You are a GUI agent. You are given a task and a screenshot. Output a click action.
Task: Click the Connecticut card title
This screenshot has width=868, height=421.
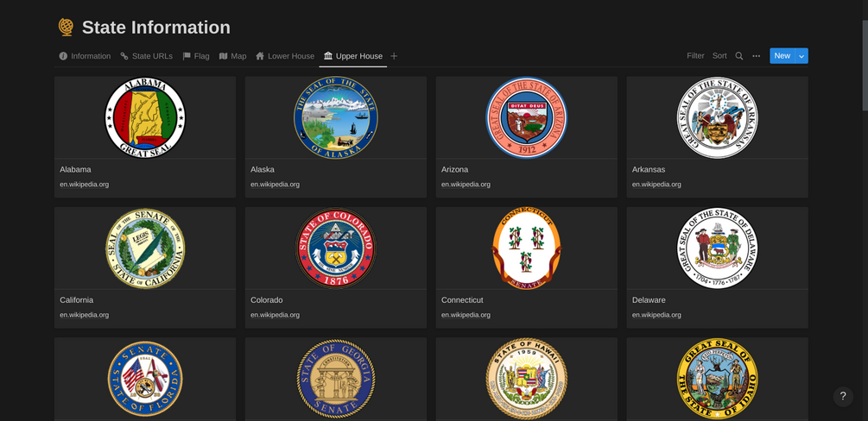462,300
